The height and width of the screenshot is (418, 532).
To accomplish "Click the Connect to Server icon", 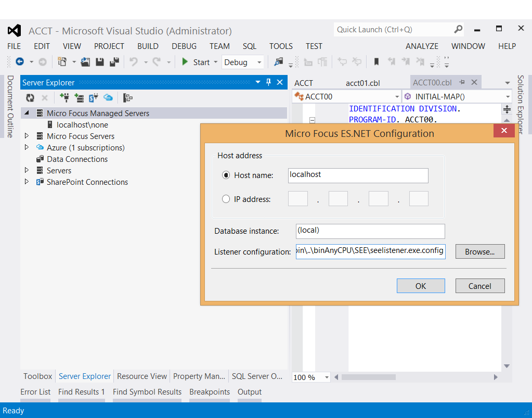I will tap(79, 97).
